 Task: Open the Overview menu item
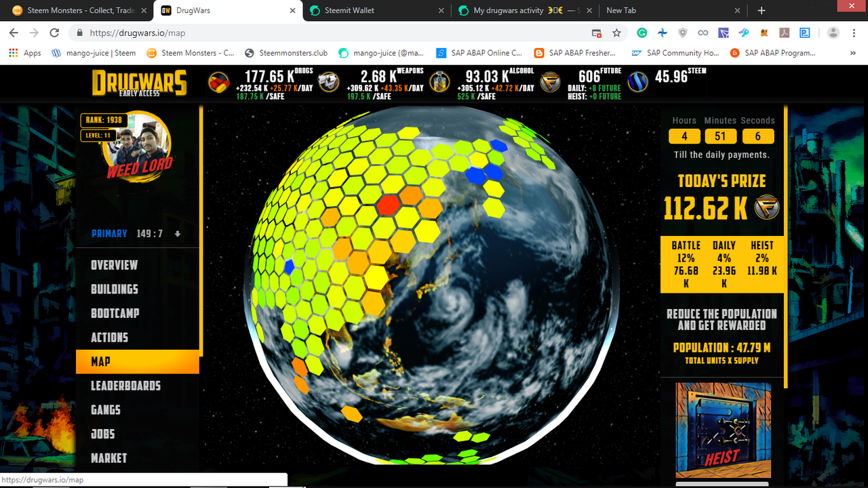[115, 265]
